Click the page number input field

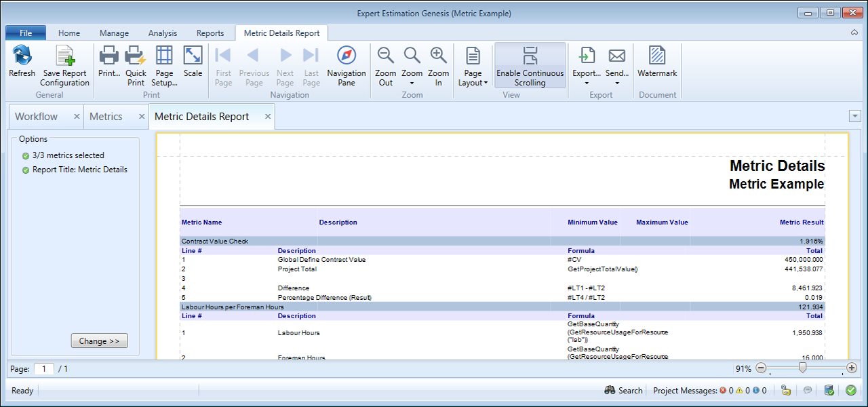[x=44, y=369]
